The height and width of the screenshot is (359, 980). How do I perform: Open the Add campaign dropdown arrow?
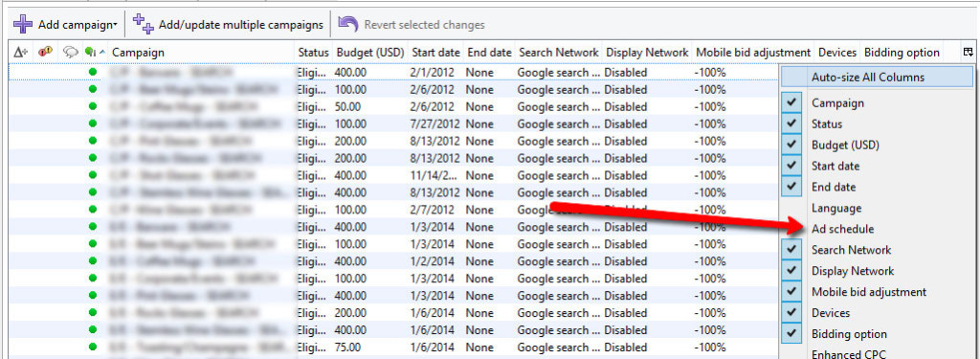coord(116,25)
